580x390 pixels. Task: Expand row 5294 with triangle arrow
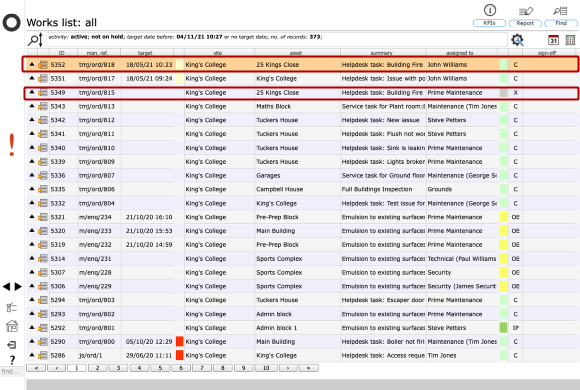pyautogui.click(x=32, y=299)
